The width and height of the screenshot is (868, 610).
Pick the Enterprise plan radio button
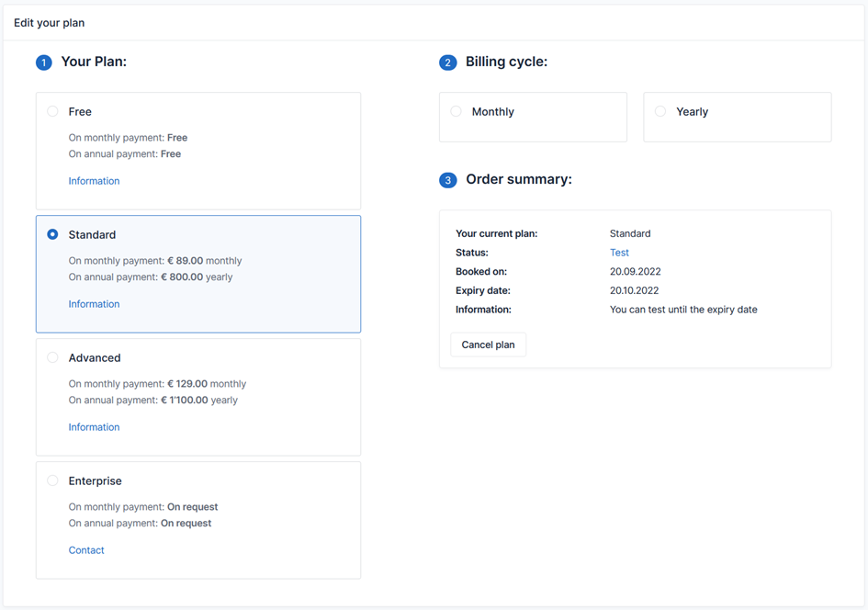click(x=52, y=480)
